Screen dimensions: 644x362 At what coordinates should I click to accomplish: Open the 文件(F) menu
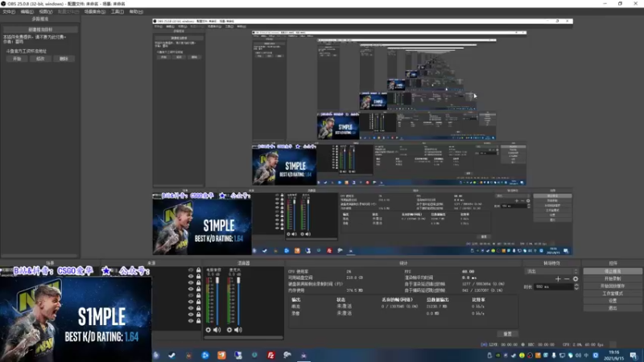point(9,11)
